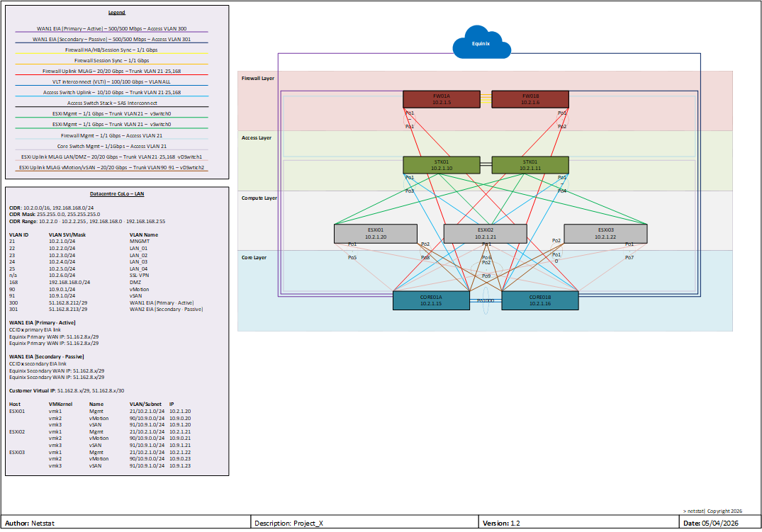Image resolution: width=762 pixels, height=532 pixels.
Task: Click the 10.9.1.21 IP value
Action: (x=180, y=445)
